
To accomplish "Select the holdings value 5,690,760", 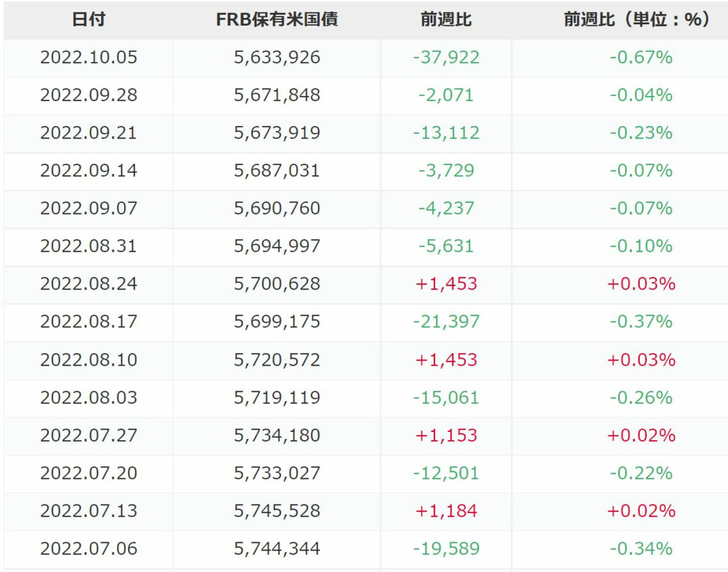I will coord(277,208).
